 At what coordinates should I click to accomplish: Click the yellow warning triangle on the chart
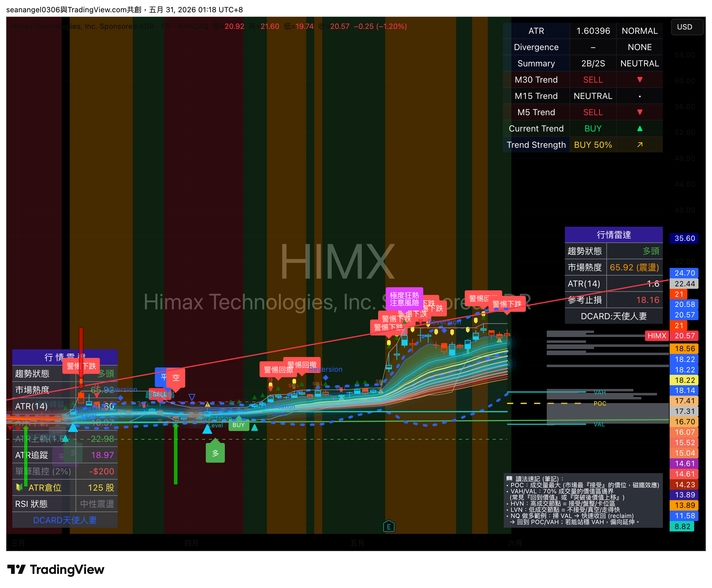coord(208,404)
